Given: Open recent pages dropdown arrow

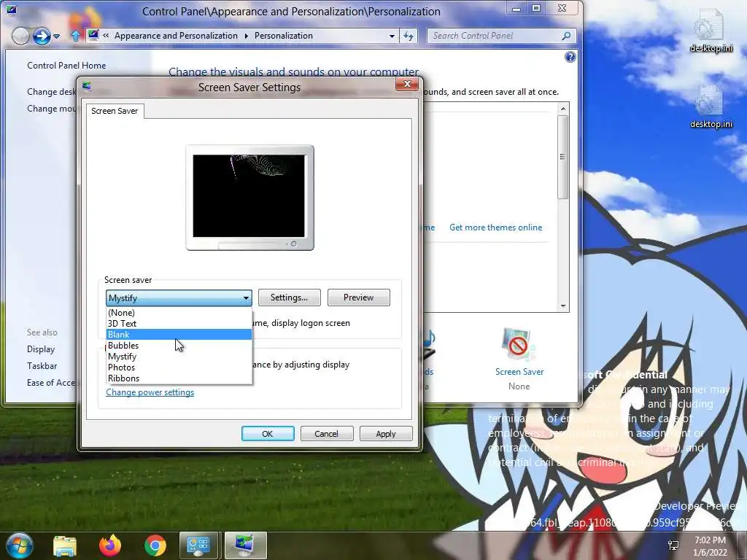Looking at the screenshot, I should [x=57, y=36].
